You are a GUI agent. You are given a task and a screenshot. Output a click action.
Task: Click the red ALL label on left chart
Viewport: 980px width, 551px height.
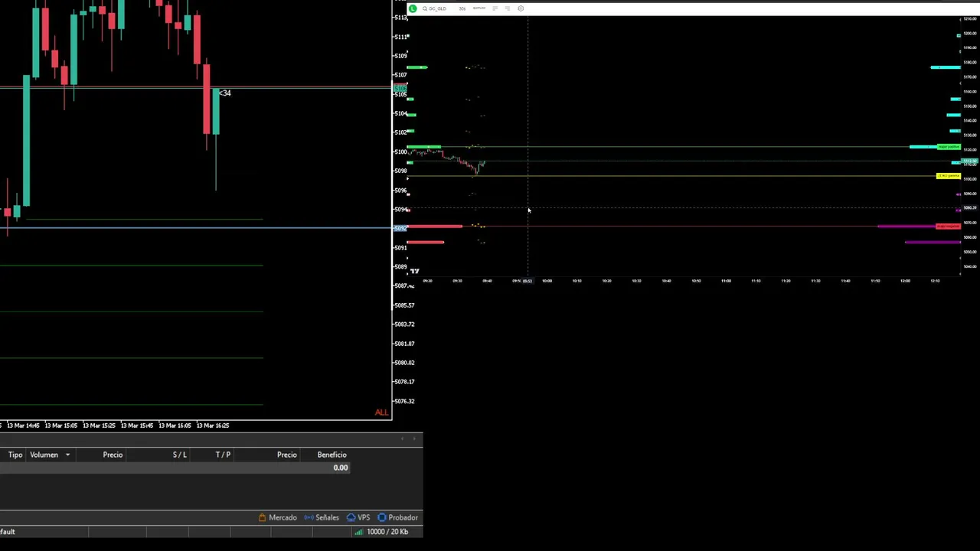pyautogui.click(x=381, y=412)
